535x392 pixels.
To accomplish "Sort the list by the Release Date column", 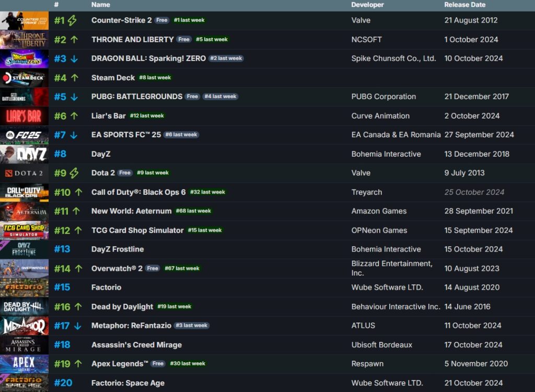I will 464,5.
